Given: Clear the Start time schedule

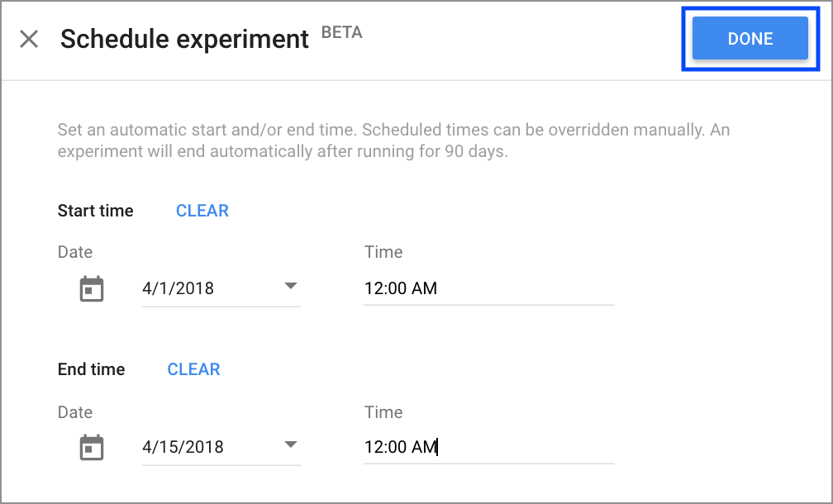Looking at the screenshot, I should 202,211.
